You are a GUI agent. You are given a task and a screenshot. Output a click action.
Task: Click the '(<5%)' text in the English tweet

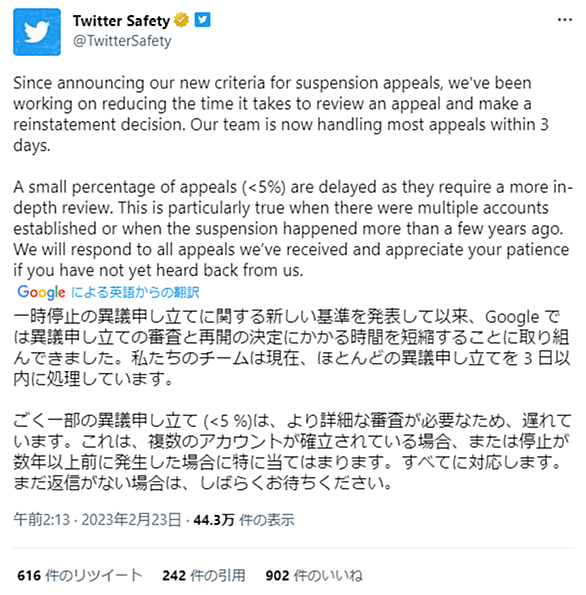(x=263, y=187)
